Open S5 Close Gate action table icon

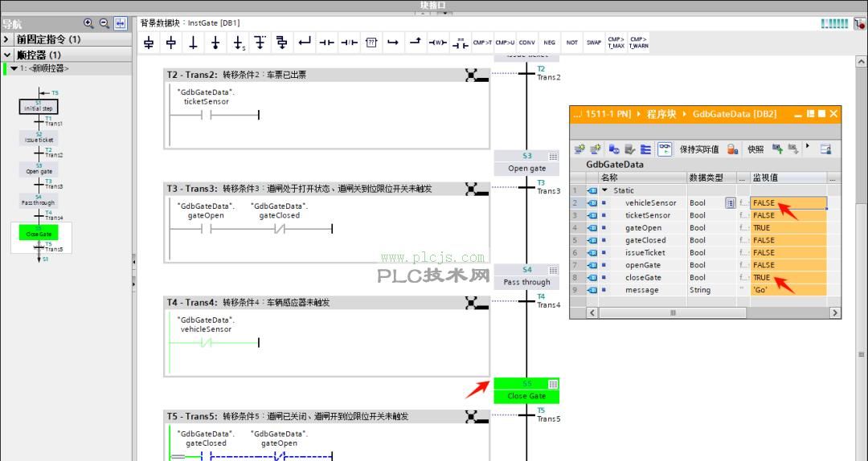pos(553,384)
